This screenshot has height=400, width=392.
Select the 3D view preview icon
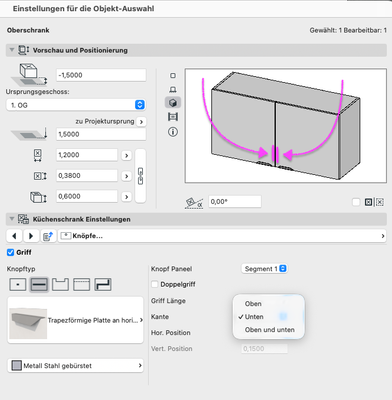[x=173, y=102]
